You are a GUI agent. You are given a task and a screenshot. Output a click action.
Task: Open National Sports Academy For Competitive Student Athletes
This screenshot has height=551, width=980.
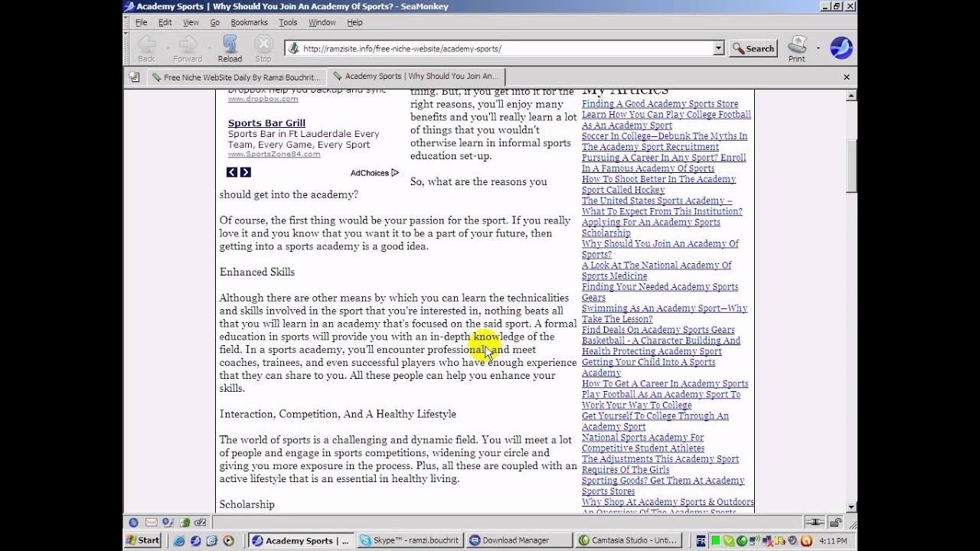coord(643,442)
